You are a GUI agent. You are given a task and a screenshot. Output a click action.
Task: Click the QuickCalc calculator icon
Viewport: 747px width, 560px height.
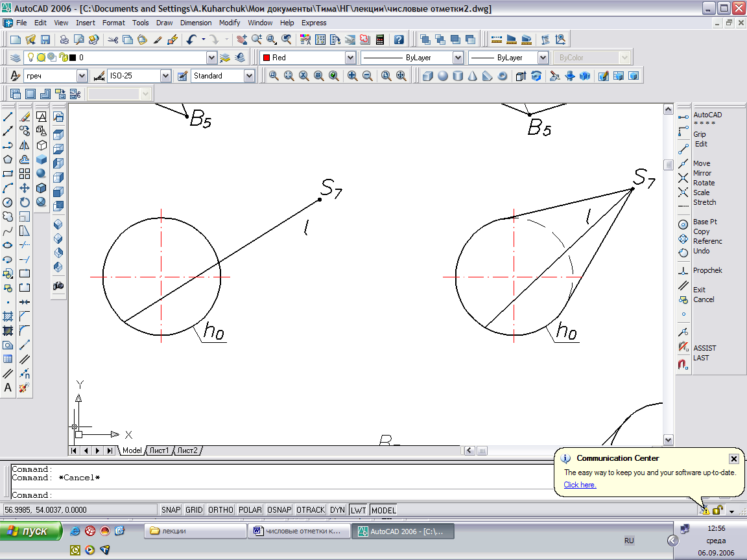pyautogui.click(x=380, y=40)
